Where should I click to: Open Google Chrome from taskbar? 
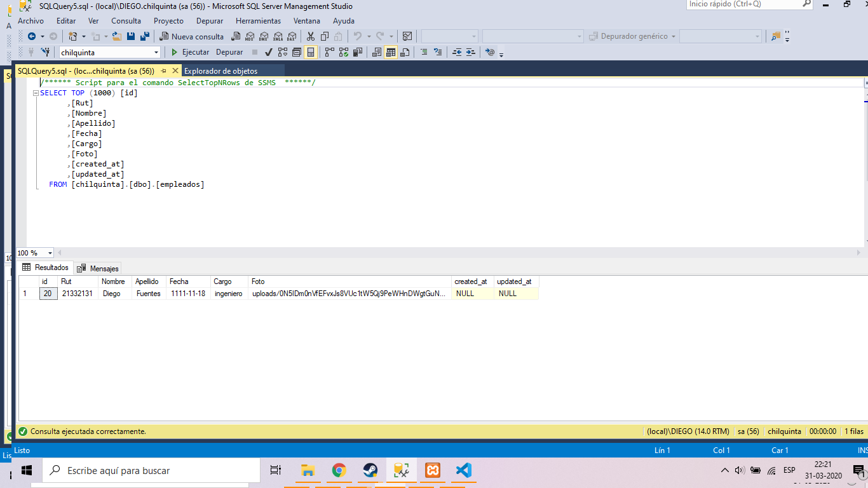pos(339,471)
